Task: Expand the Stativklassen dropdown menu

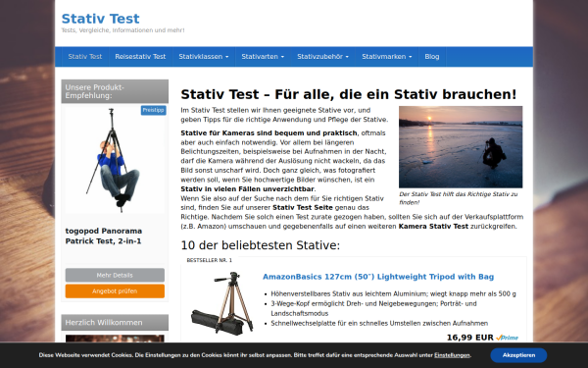Action: point(204,57)
